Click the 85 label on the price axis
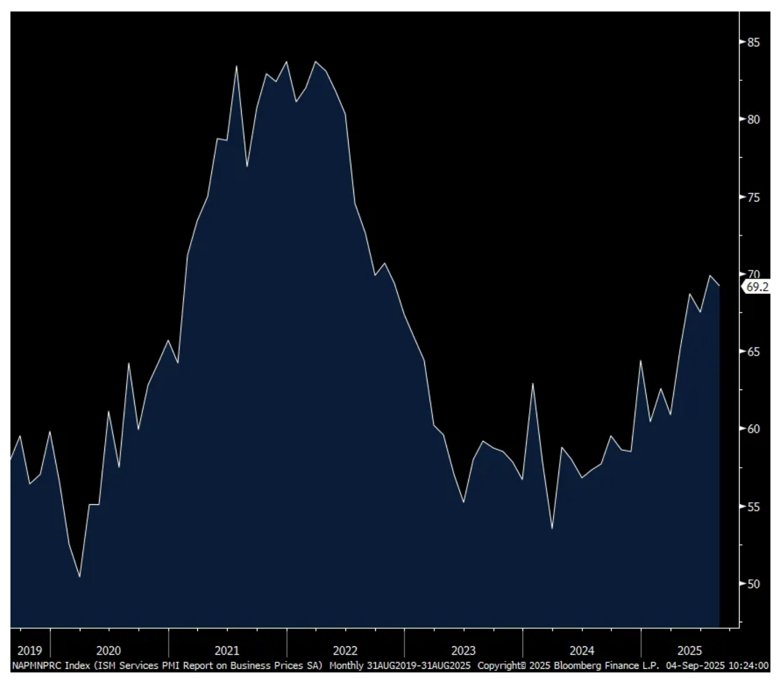Viewport: 784px width, 686px height. pos(753,42)
